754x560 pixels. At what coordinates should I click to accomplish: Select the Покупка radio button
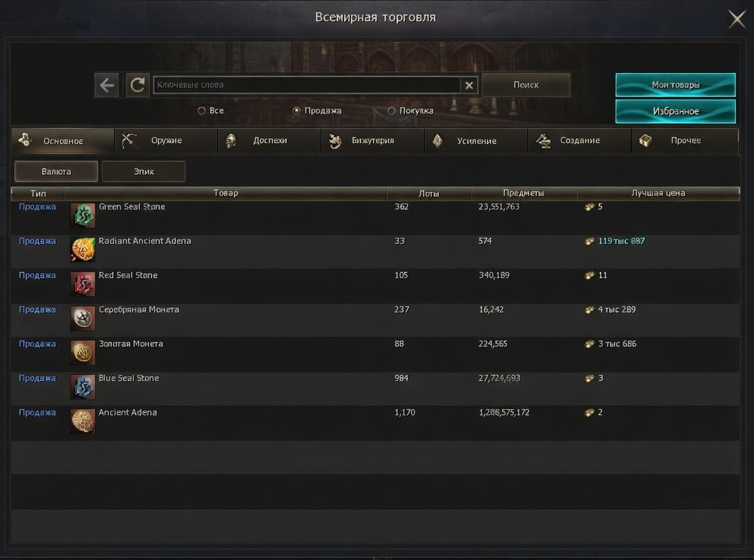pyautogui.click(x=392, y=111)
